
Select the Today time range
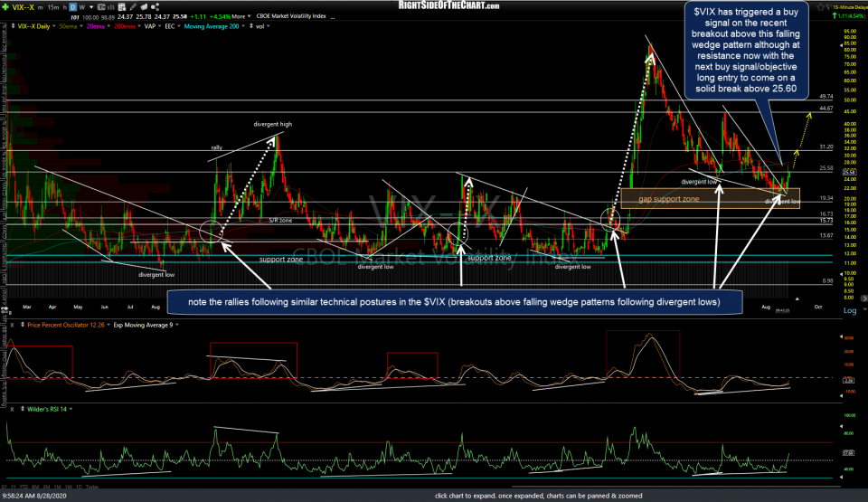pos(92,487)
